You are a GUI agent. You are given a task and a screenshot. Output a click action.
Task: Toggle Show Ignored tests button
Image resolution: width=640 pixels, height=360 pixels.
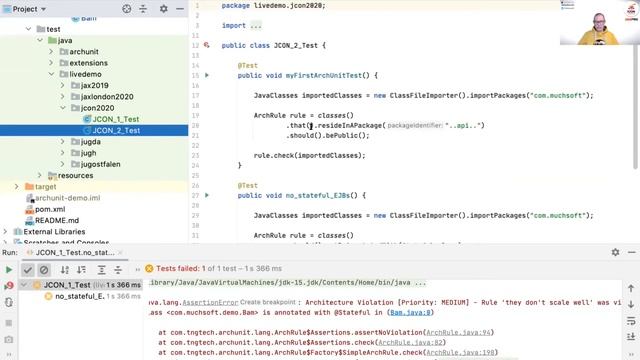click(x=44, y=270)
